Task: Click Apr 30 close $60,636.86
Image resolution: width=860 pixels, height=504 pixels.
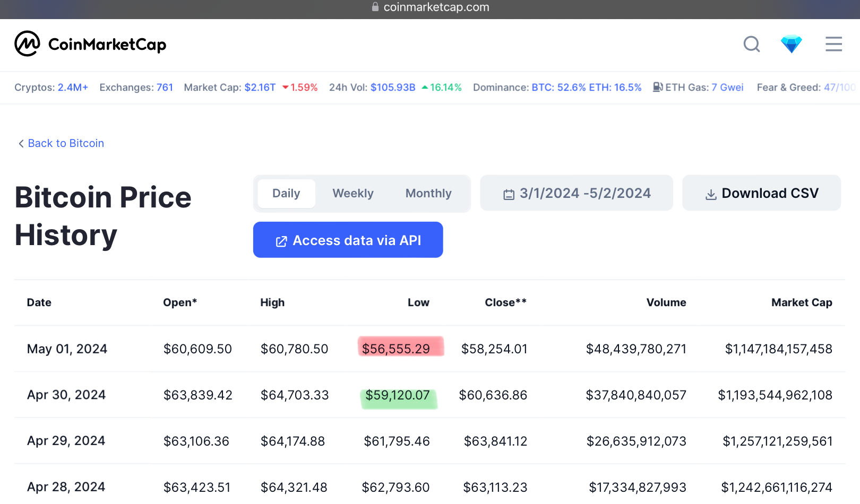Action: 493,395
